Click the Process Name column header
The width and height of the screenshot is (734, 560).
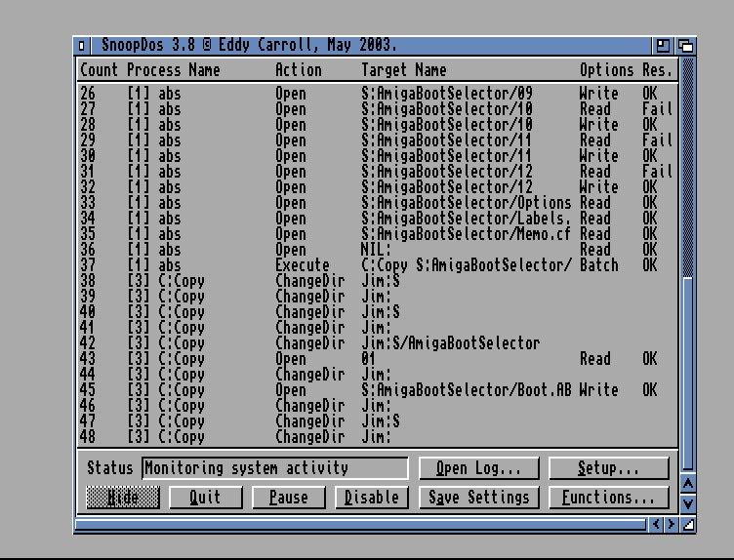point(173,70)
